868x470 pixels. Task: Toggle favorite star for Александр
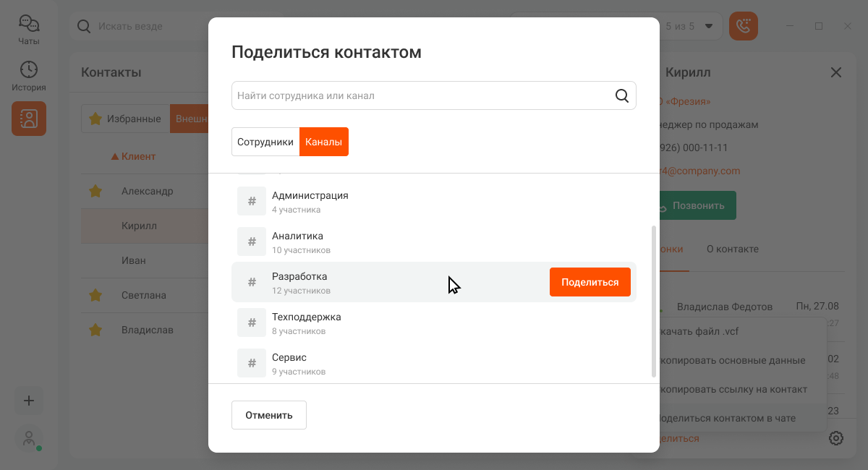point(95,192)
